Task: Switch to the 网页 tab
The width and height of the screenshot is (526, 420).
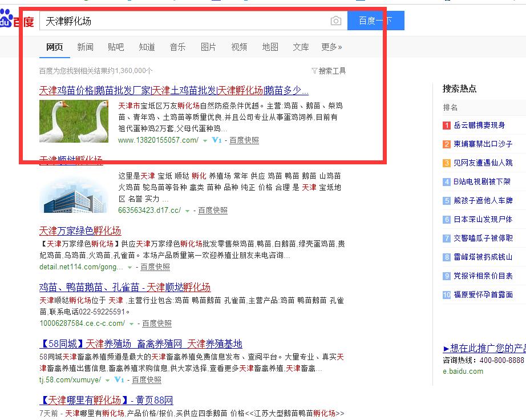Action: pos(54,47)
